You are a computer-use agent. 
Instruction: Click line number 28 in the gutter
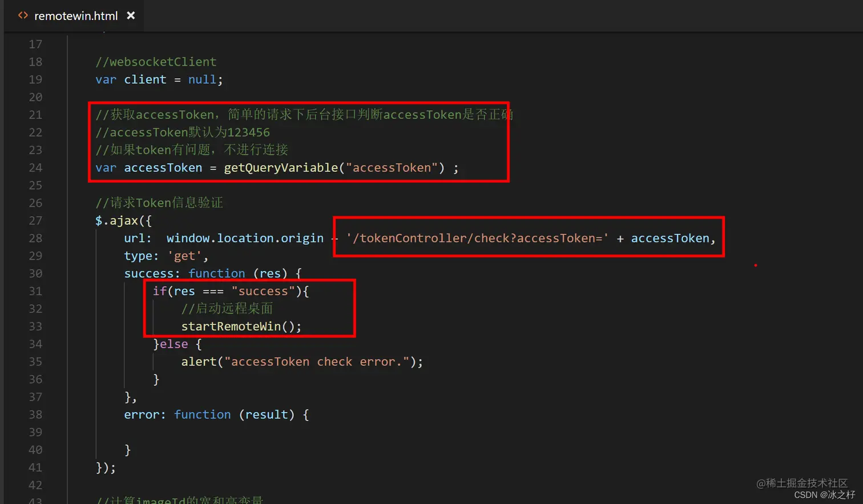pos(35,238)
